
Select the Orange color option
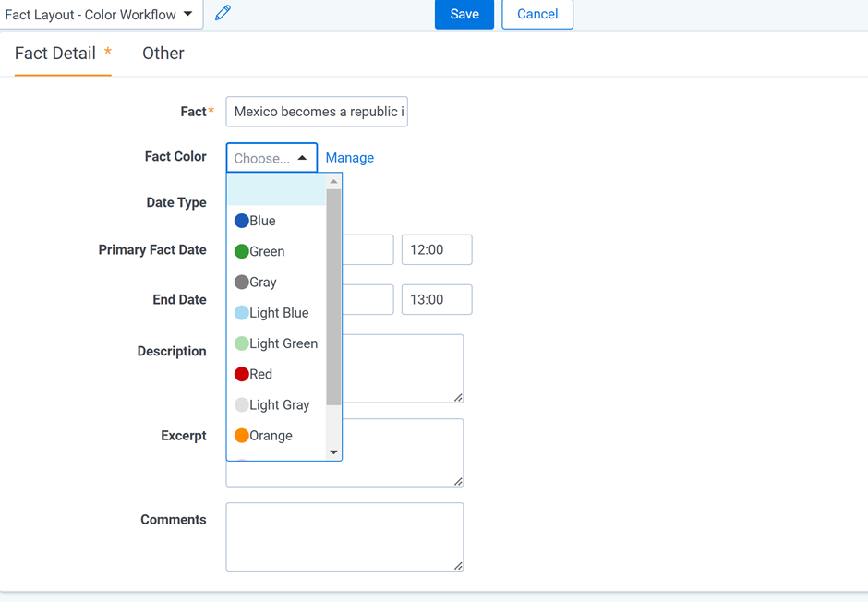(276, 436)
